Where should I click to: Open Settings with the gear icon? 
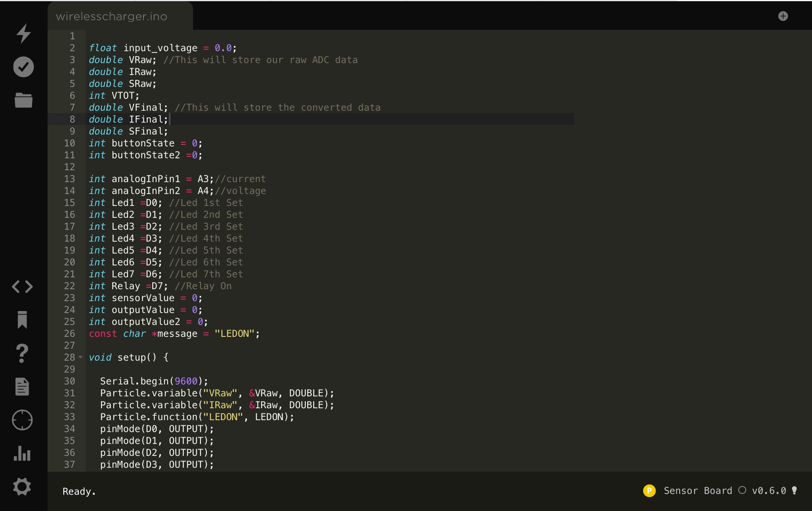[22, 487]
